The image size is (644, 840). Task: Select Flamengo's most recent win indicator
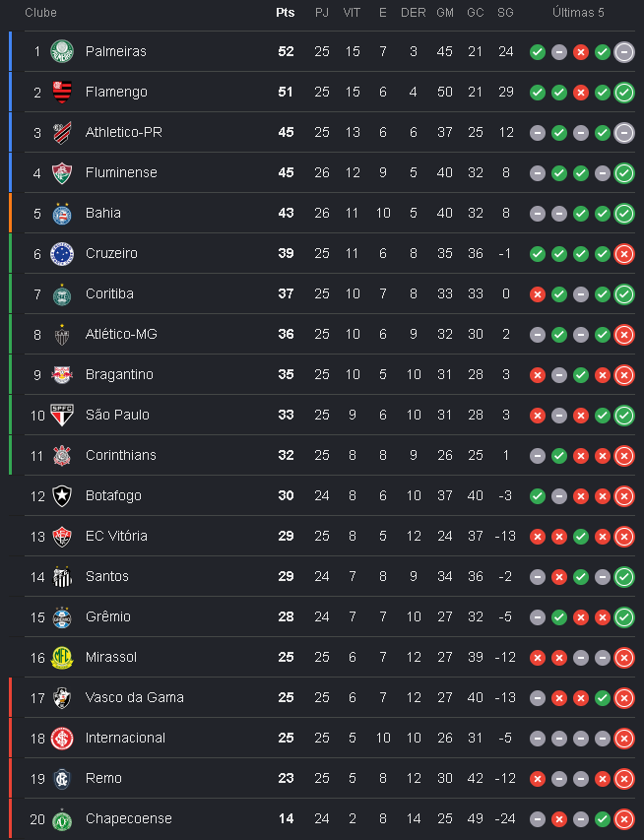624,93
